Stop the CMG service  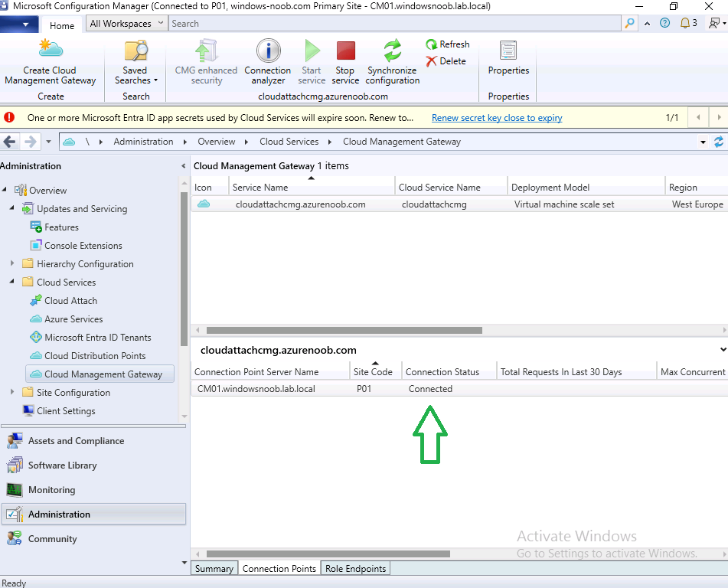coord(345,63)
